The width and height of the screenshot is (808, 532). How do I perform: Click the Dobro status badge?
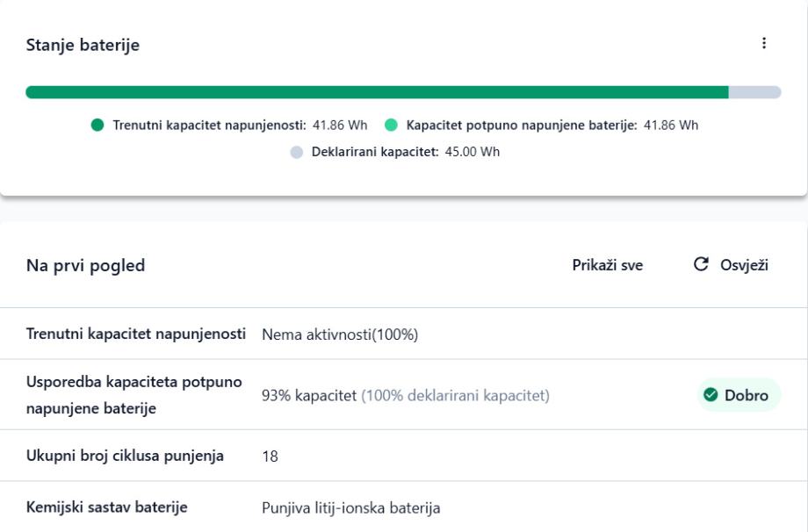click(x=739, y=395)
